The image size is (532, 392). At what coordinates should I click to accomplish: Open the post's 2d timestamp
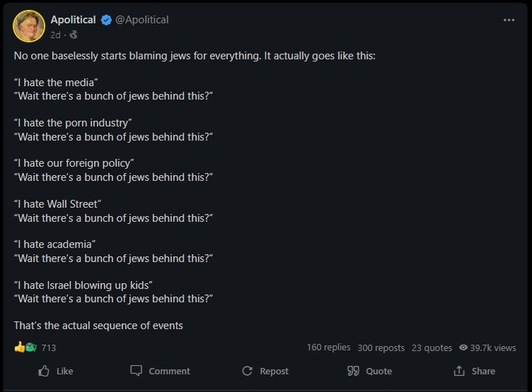55,35
